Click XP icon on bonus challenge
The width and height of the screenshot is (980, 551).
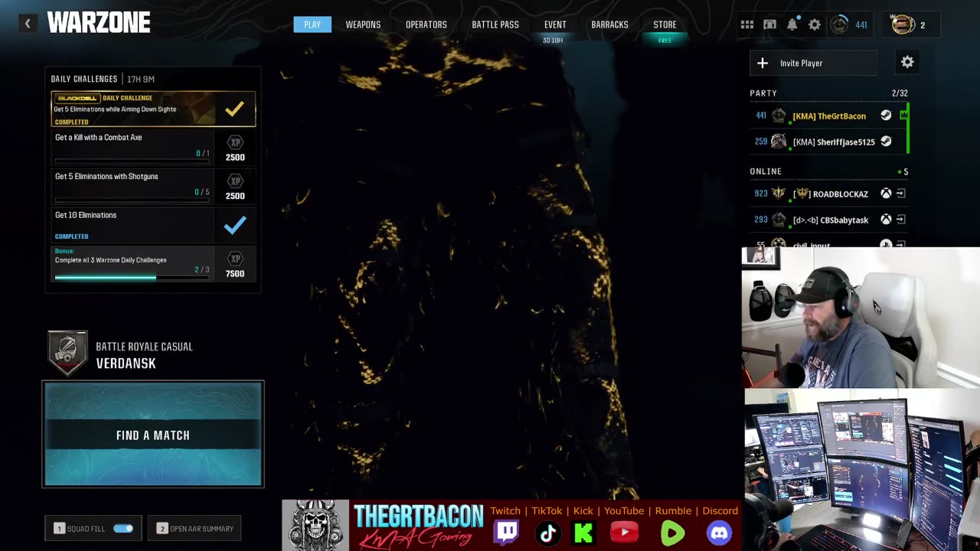235,259
